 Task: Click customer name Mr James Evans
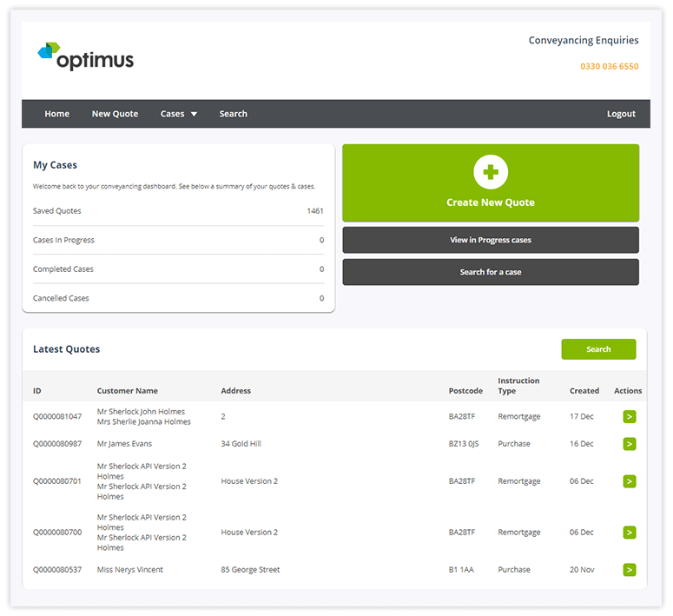coord(124,444)
